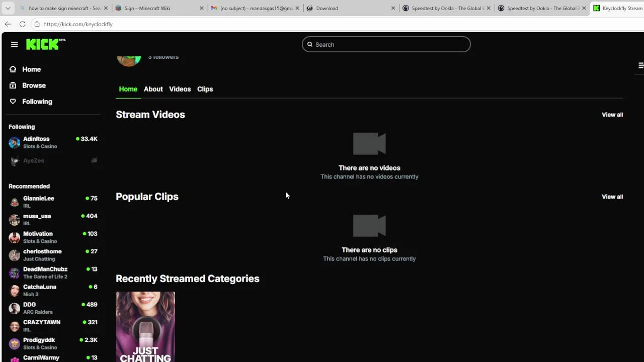Screen dimensions: 644x362
Task: Click DDG's ARC Raiders category text
Action: click(38, 312)
